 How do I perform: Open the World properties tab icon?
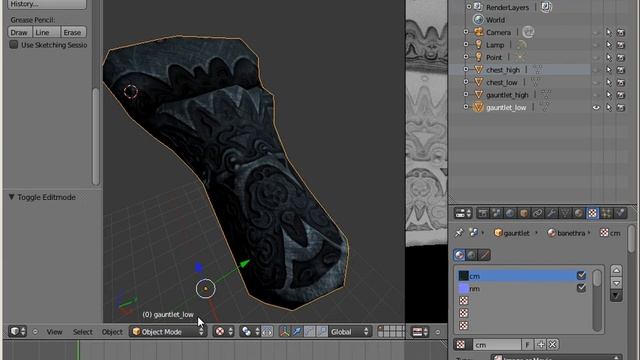click(x=510, y=213)
